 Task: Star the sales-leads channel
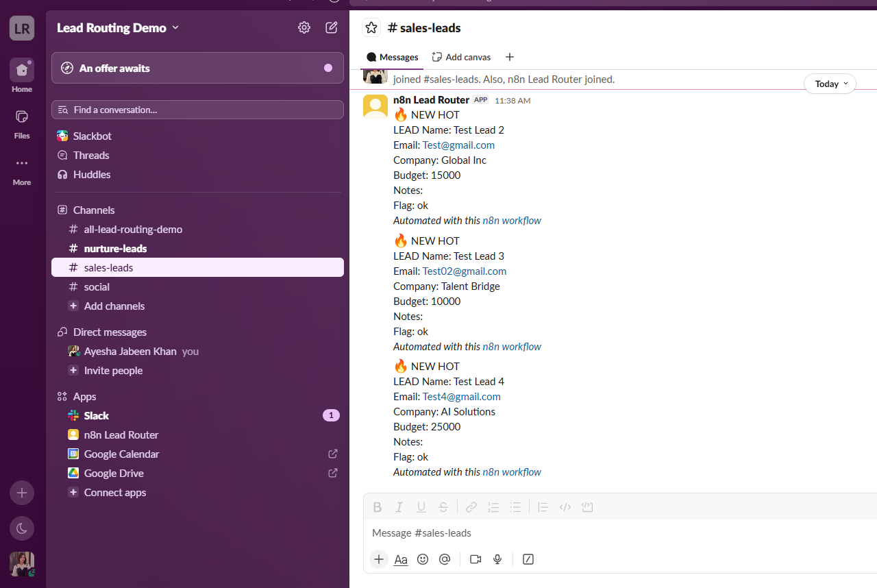pyautogui.click(x=371, y=27)
